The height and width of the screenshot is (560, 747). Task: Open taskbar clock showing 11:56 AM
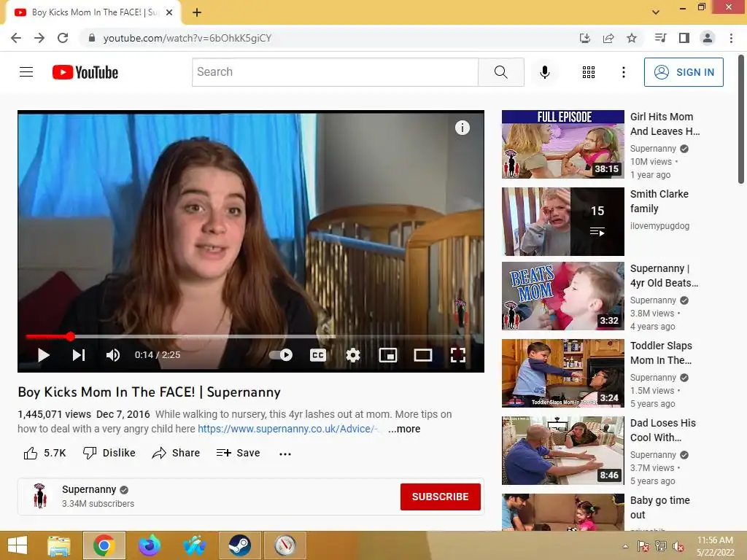click(715, 546)
